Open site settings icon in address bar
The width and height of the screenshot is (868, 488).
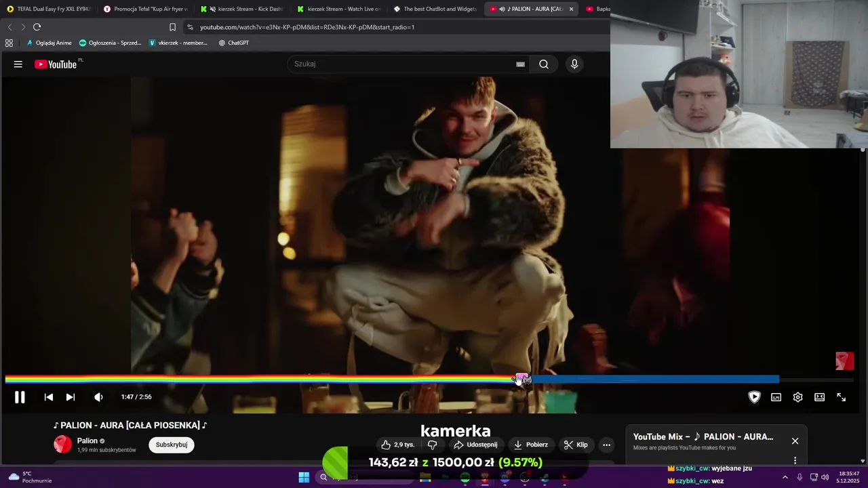click(190, 27)
